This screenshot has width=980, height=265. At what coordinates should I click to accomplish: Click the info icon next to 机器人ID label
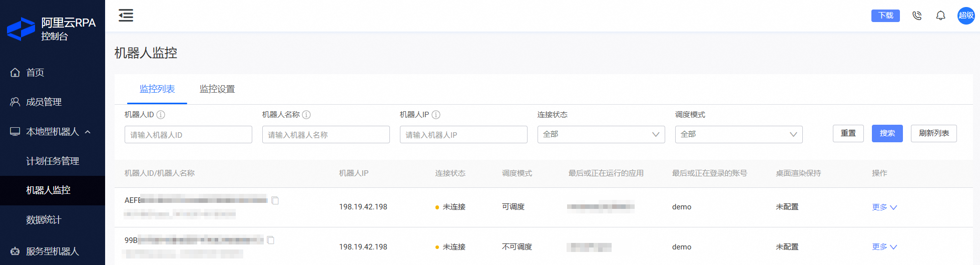pos(161,115)
